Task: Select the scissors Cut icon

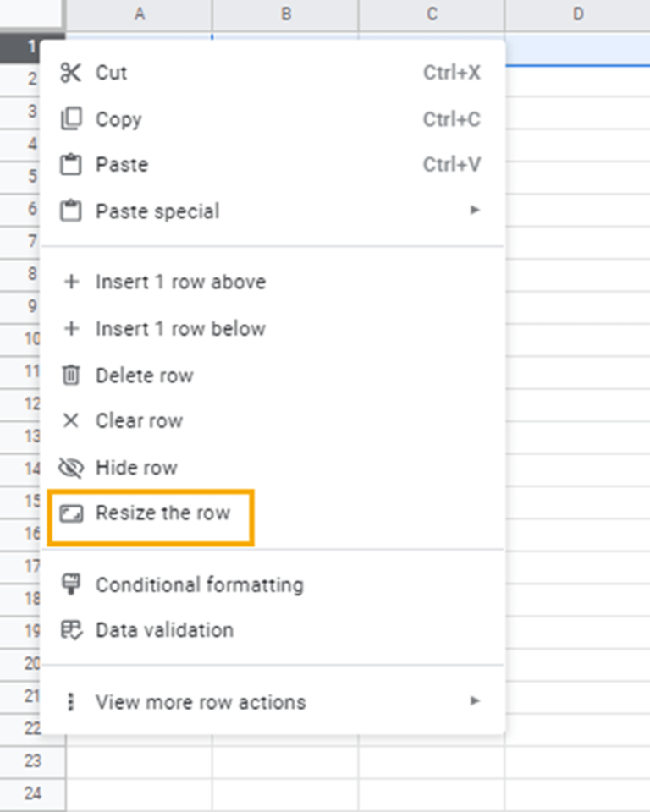Action: (73, 73)
